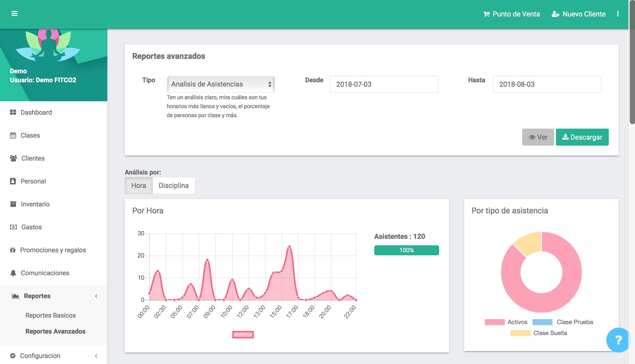
Task: Open the Tipo report type dropdown
Action: tap(220, 84)
